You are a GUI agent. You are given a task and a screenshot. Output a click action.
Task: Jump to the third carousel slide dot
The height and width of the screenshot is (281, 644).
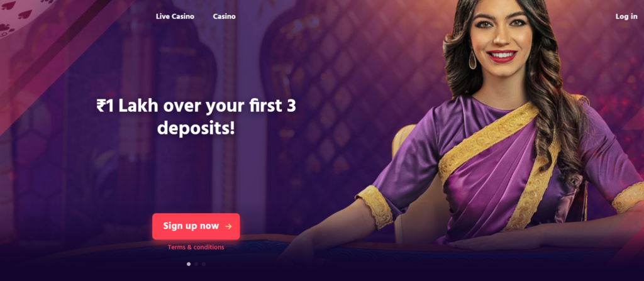click(x=204, y=264)
